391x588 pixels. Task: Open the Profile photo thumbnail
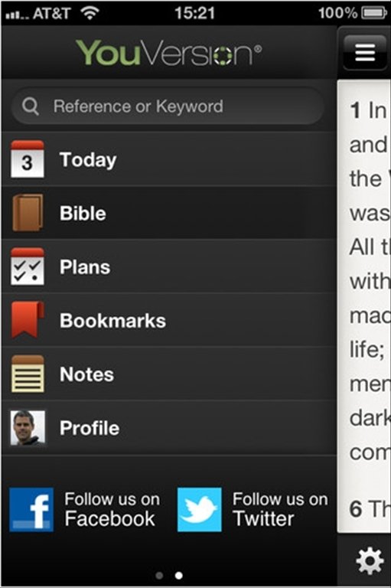(x=28, y=428)
